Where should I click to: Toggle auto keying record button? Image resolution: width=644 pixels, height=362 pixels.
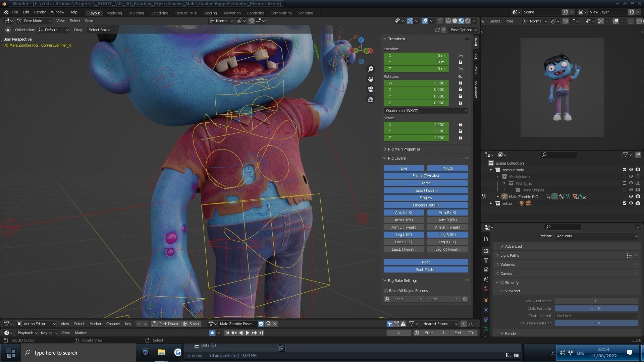click(x=212, y=333)
